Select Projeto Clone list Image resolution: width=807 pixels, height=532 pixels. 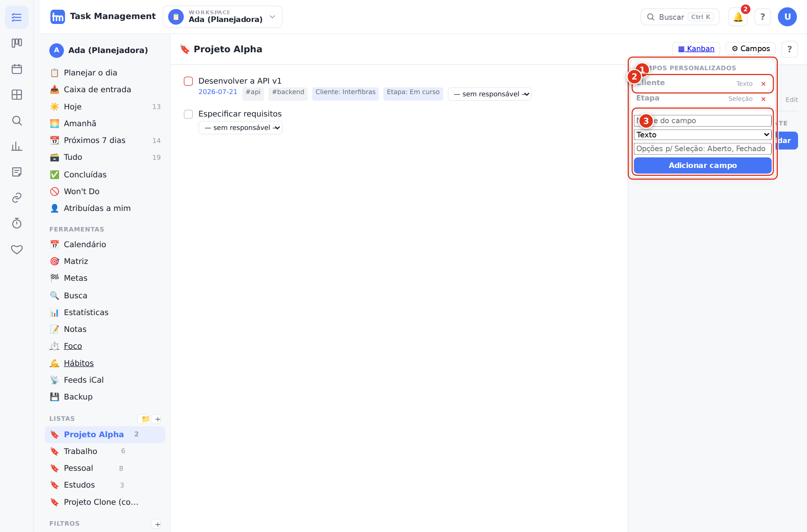coord(105,502)
